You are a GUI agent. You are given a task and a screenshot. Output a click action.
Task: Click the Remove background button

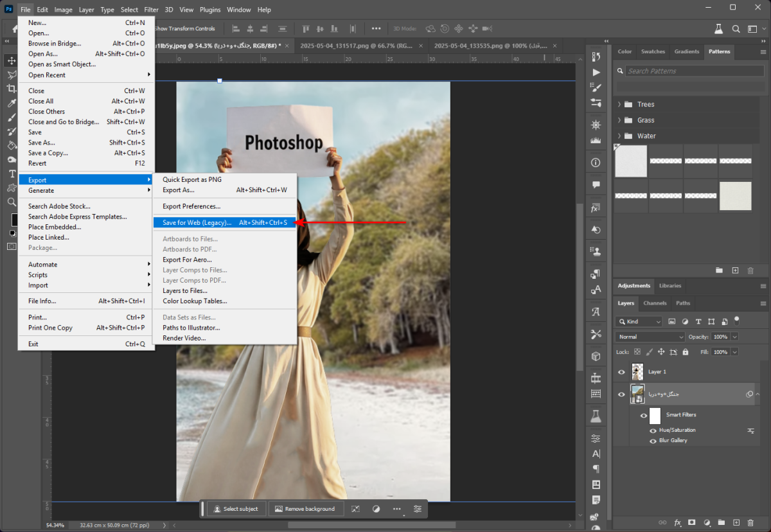305,509
